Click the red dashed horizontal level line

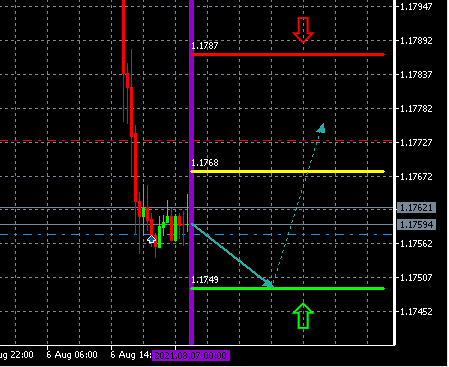click(197, 141)
